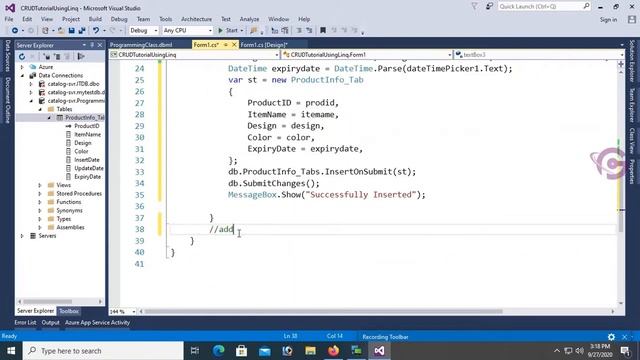Close the Form1.cs tab
The image size is (640, 360).
tap(234, 45)
